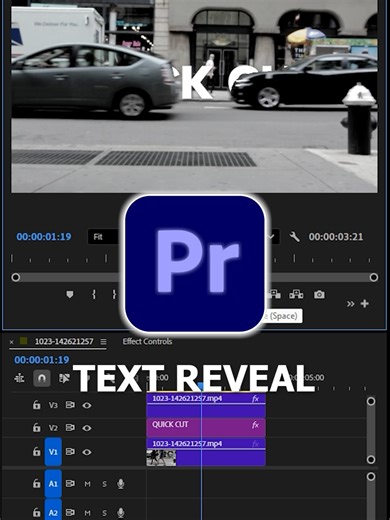The image size is (390, 520).
Task: Click the right handle of monitor zoom bar
Action: (374, 277)
